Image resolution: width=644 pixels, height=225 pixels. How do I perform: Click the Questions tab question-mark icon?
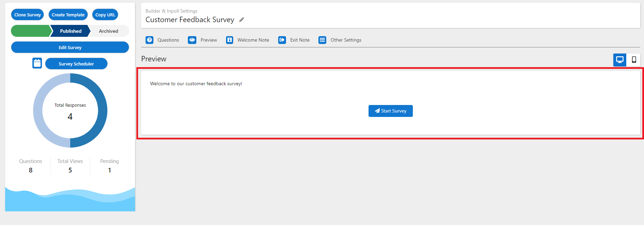[149, 40]
